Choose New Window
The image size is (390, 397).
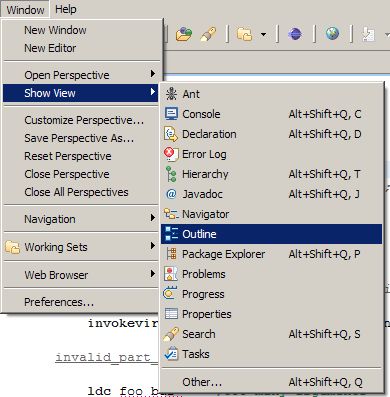(82, 30)
